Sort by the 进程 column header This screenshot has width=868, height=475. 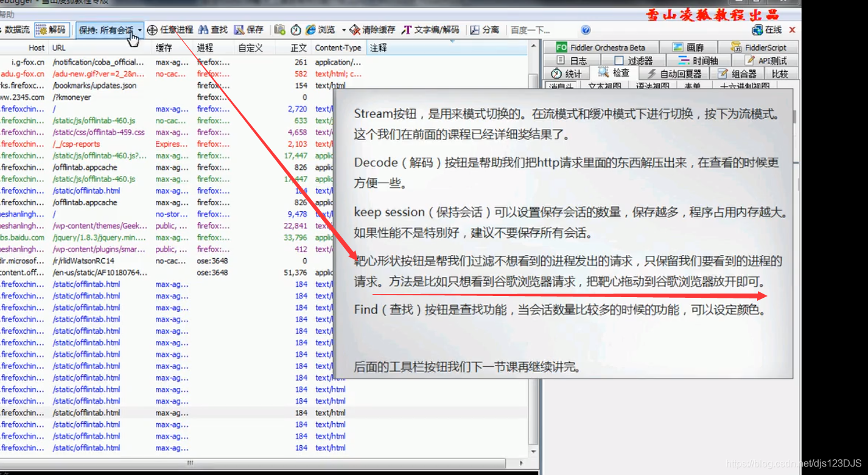[214, 47]
